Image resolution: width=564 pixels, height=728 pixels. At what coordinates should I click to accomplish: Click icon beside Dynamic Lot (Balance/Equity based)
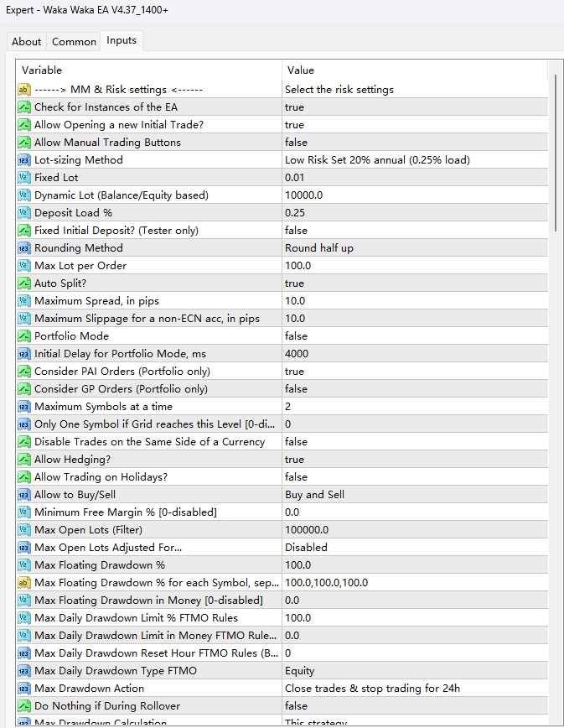24,195
